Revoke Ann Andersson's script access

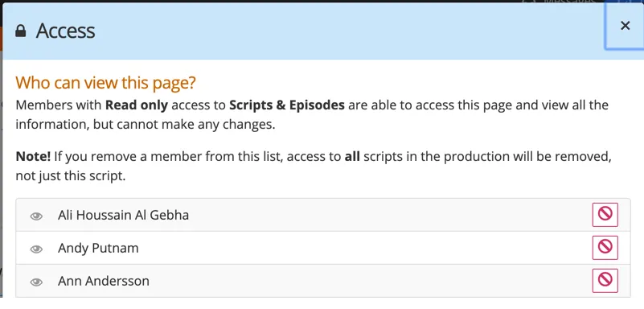[605, 280]
